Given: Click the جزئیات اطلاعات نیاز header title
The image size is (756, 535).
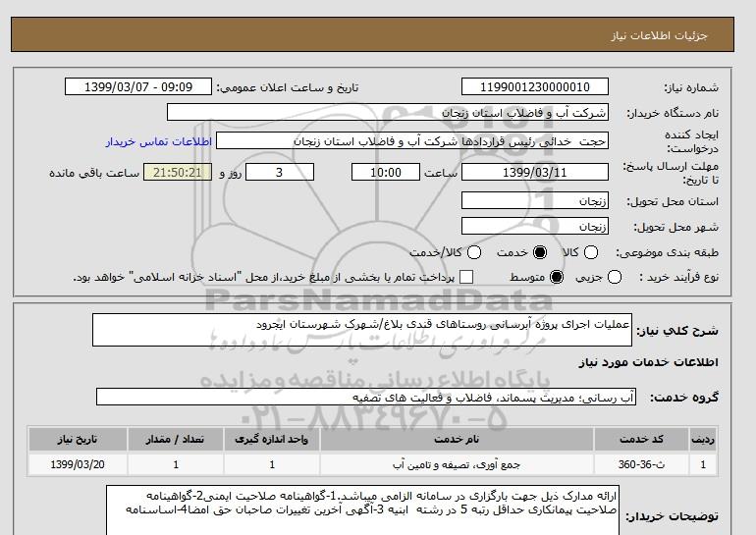Looking at the screenshot, I should [x=659, y=35].
